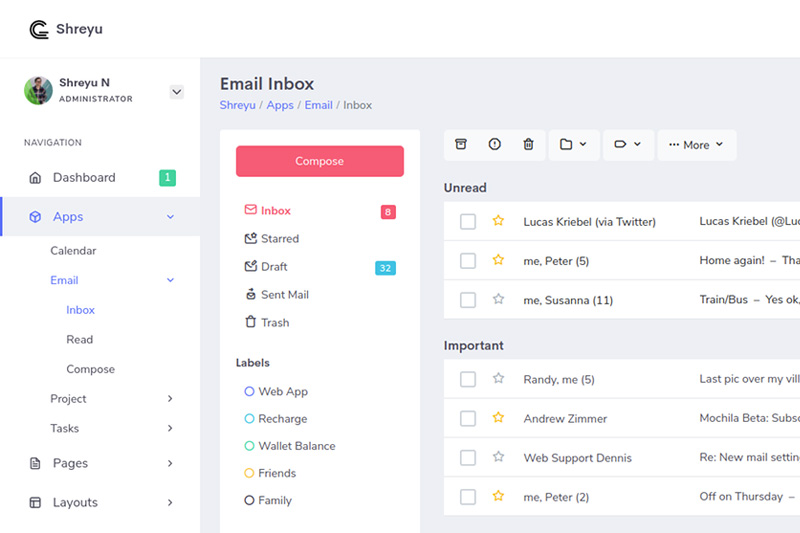This screenshot has height=533, width=800.
Task: Click the mark-as-spam alert icon
Action: [x=495, y=144]
